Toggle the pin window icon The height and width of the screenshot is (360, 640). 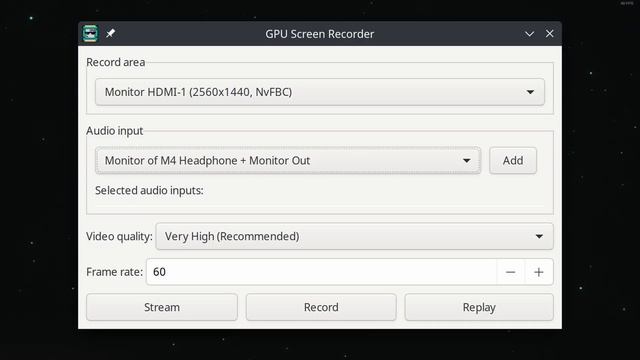[x=111, y=33]
